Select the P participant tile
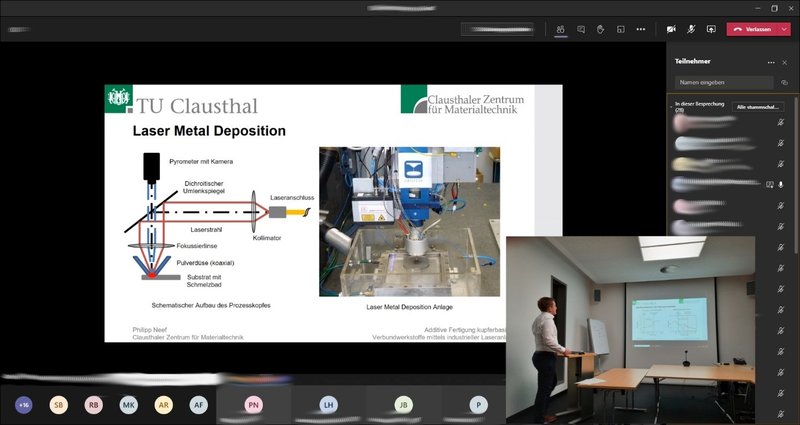Image resolution: width=800 pixels, height=425 pixels. pos(479,405)
